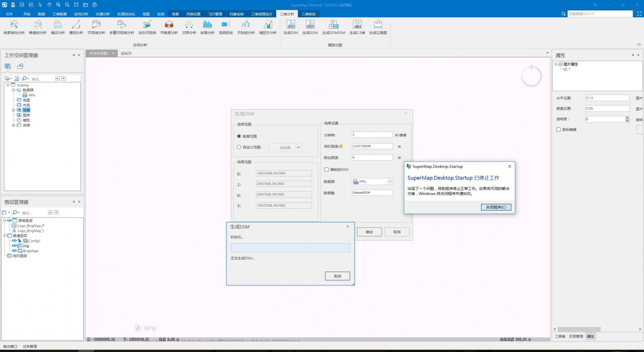Screen dimensions: 644x352
Task: Open viewshed (可视域) analysis
Action: (x=96, y=27)
